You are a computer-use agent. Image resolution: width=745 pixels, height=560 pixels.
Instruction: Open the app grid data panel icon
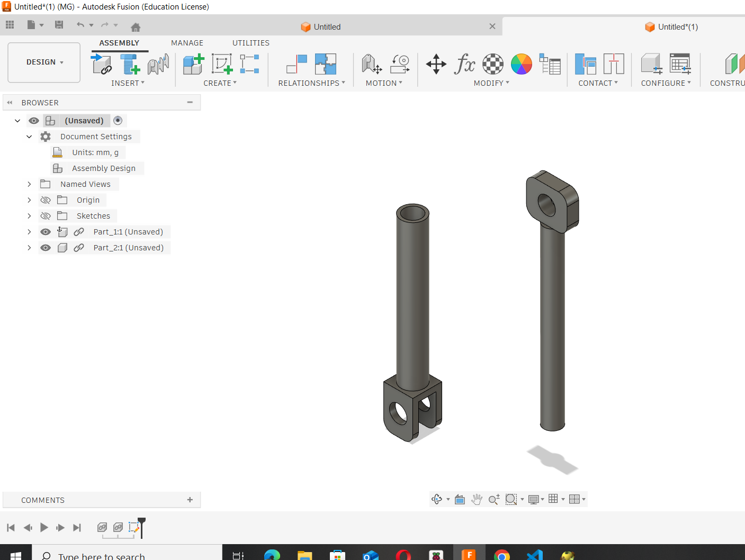click(10, 25)
